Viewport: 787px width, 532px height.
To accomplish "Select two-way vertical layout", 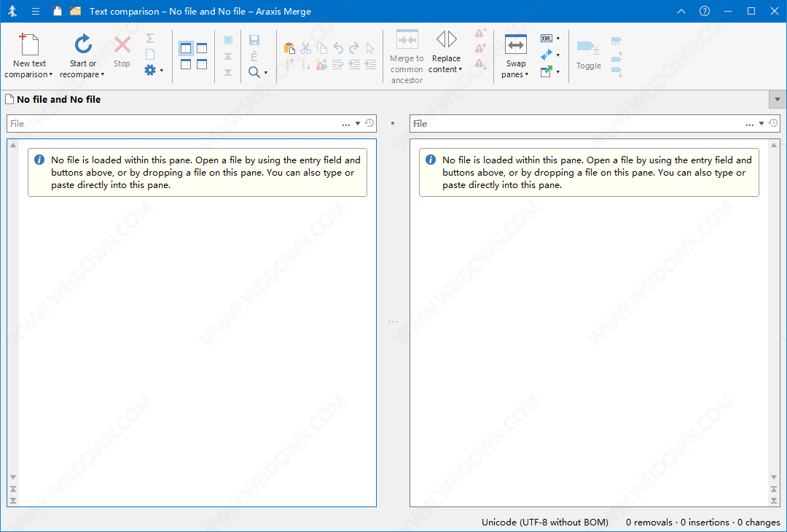I will [x=186, y=48].
